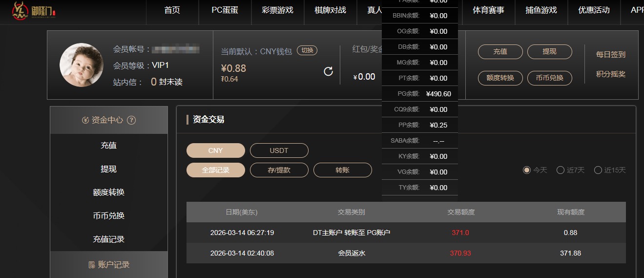Switch to the CNY currency tab
The image size is (644, 278).
tap(216, 150)
